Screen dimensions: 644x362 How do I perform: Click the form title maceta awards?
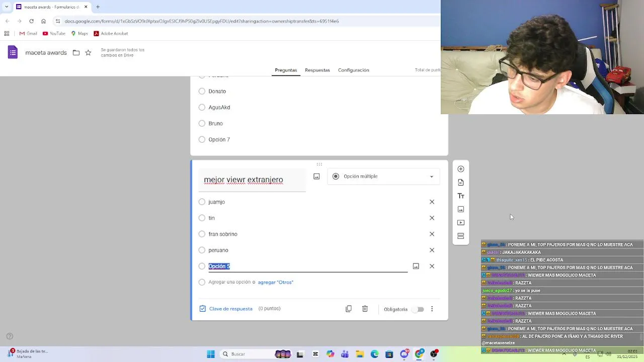pyautogui.click(x=46, y=52)
